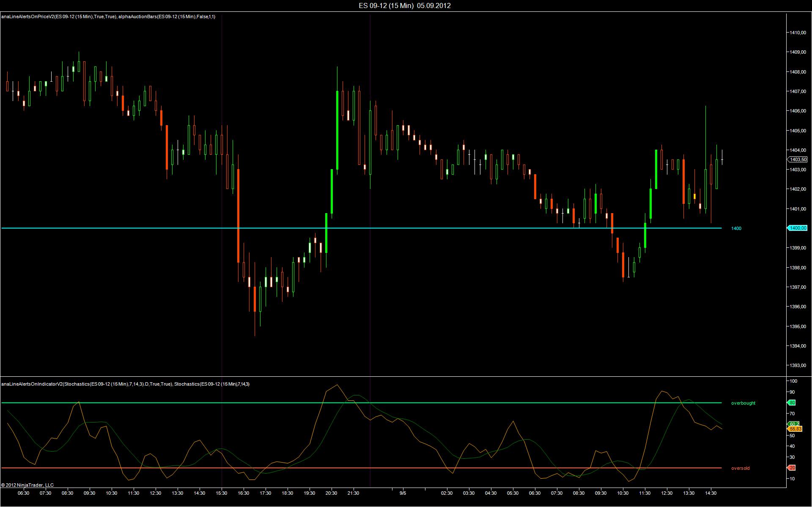Click the 10 stochastics axis label
Screen dimensions: 812x507
point(793,479)
